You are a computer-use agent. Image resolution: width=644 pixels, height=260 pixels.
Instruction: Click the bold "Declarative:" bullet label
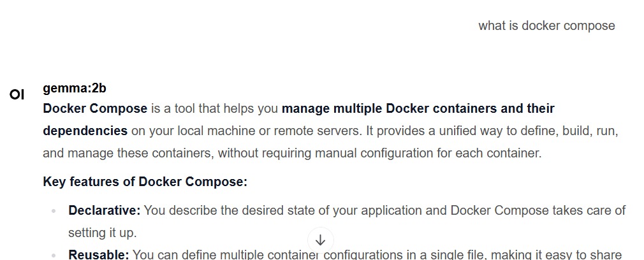pyautogui.click(x=104, y=210)
